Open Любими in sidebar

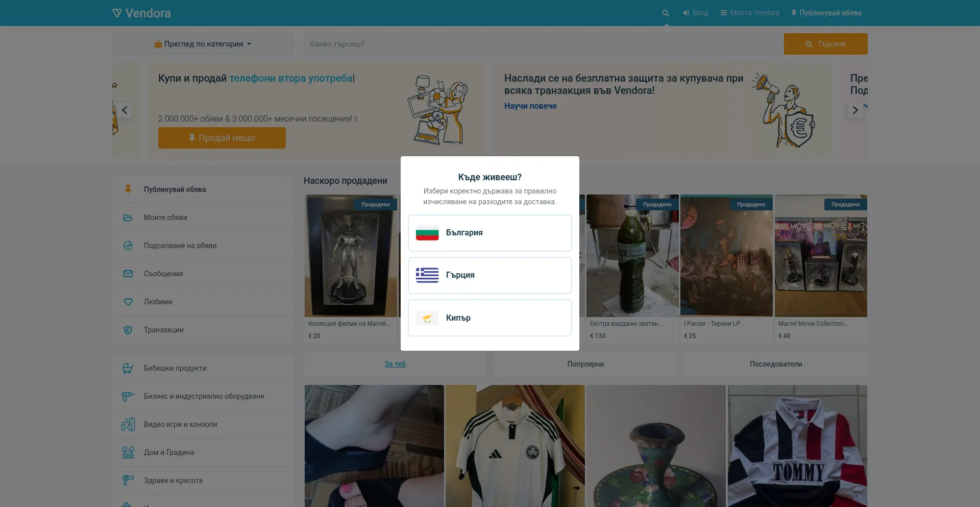203,302
